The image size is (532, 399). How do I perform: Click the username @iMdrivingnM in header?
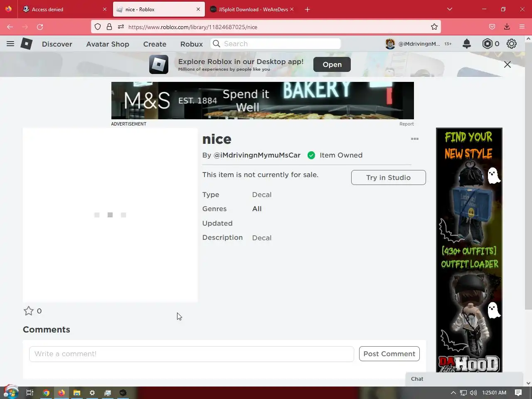pyautogui.click(x=419, y=44)
